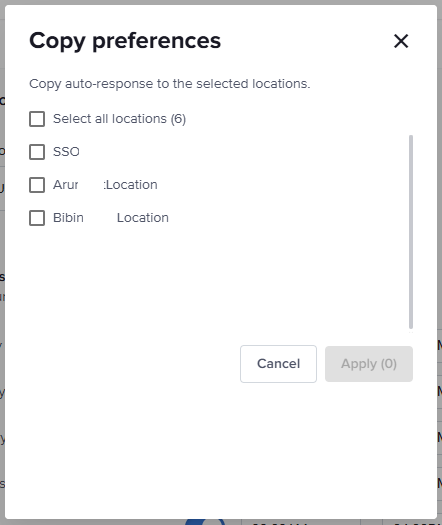Enable the Arun Location checkbox

click(37, 185)
